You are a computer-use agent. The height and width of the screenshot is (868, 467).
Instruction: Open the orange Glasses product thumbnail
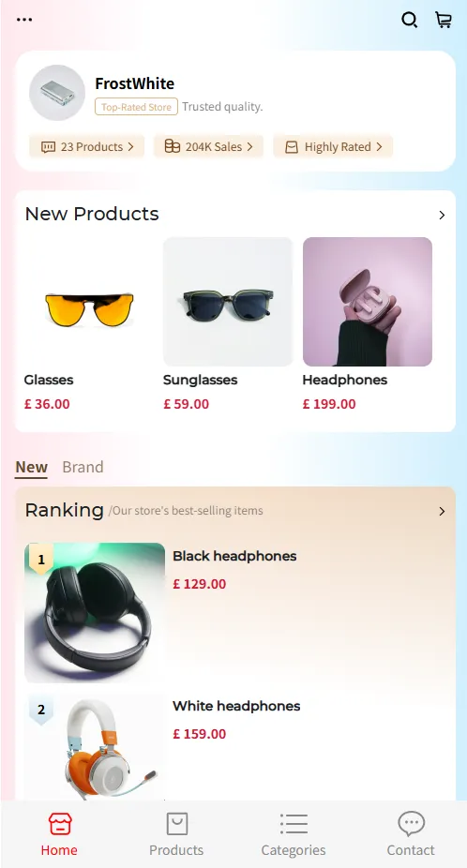pyautogui.click(x=89, y=302)
